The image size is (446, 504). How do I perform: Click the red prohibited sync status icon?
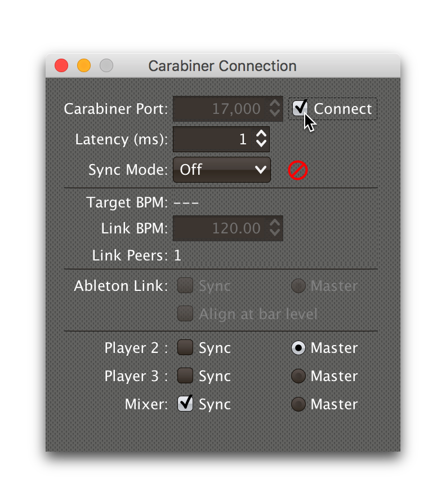298,170
